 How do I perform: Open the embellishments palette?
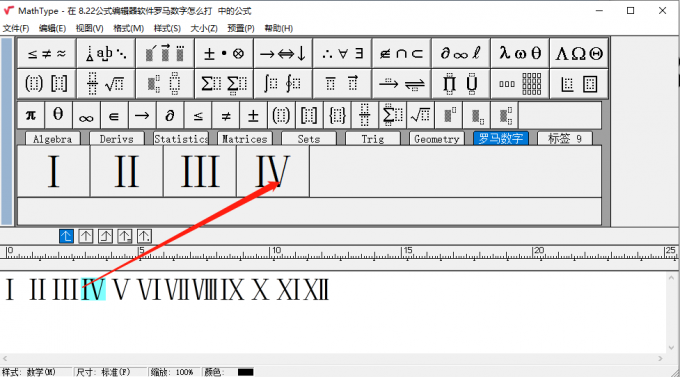pyautogui.click(x=165, y=54)
